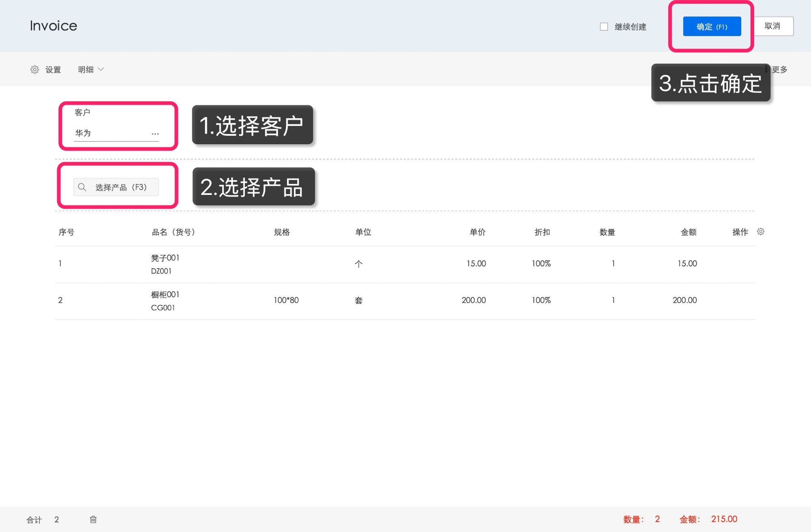Click the trash bin icon in footer

93,519
